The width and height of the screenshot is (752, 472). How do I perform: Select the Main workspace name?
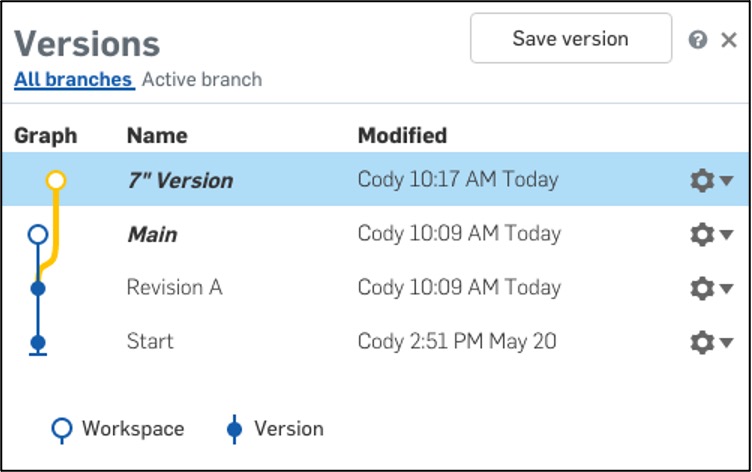[152, 235]
